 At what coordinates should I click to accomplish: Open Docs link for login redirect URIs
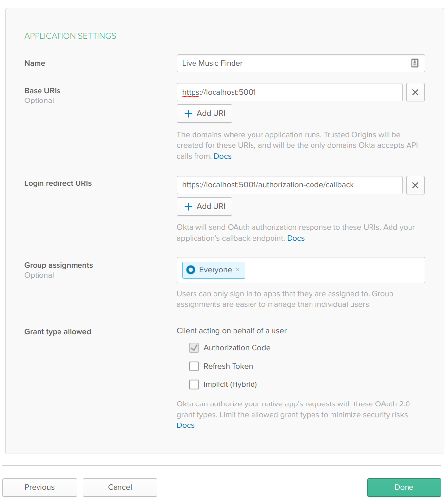click(296, 238)
